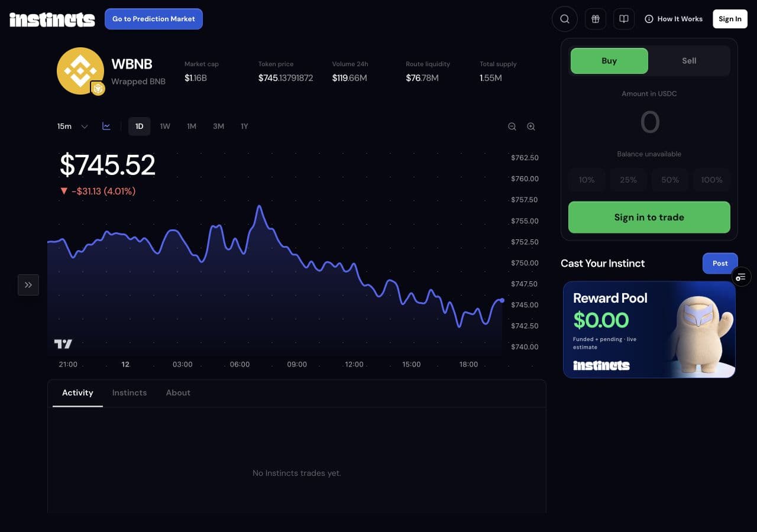Choose the 25% amount preset
Image resolution: width=757 pixels, height=532 pixels.
point(629,180)
